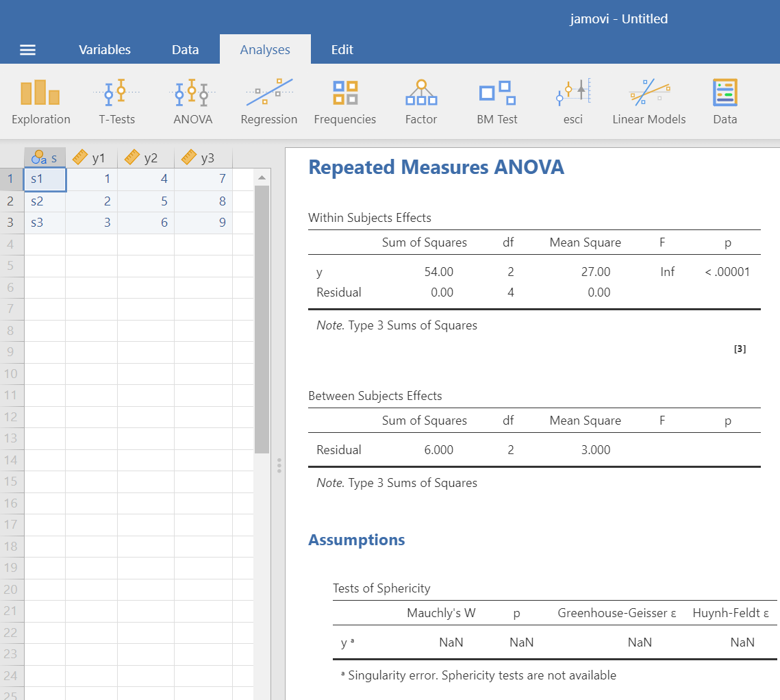Click the Singularity error footnote
The height and width of the screenshot is (700, 780).
479,675
